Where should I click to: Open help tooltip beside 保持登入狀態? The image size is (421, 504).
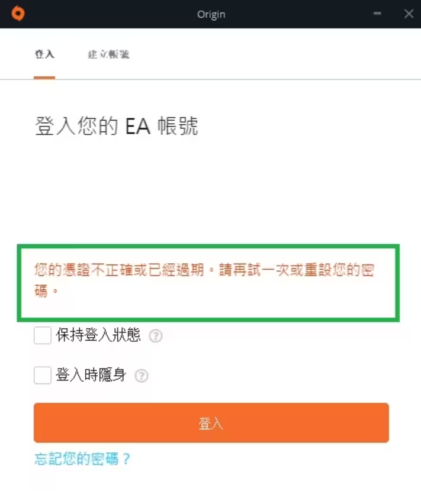[156, 336]
